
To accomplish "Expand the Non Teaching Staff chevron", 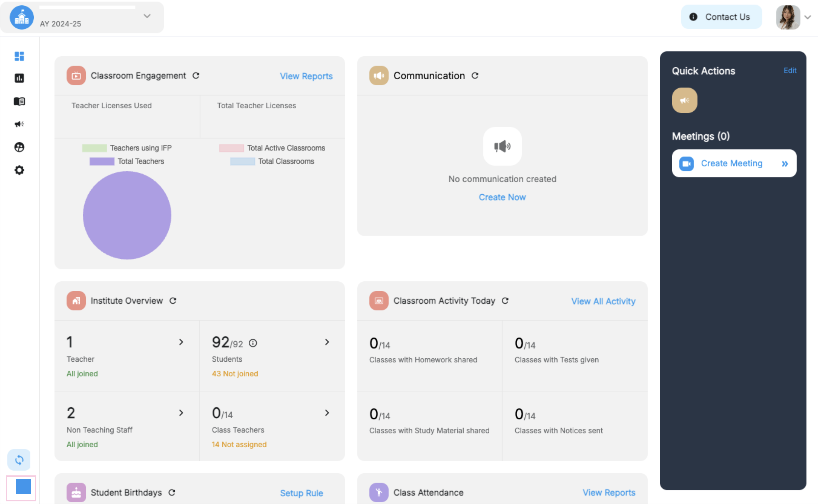I will 181,413.
